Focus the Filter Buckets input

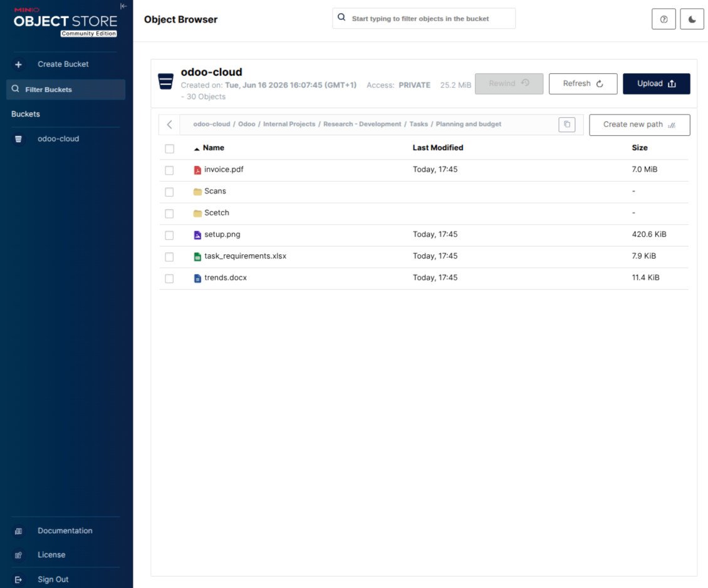click(x=66, y=90)
